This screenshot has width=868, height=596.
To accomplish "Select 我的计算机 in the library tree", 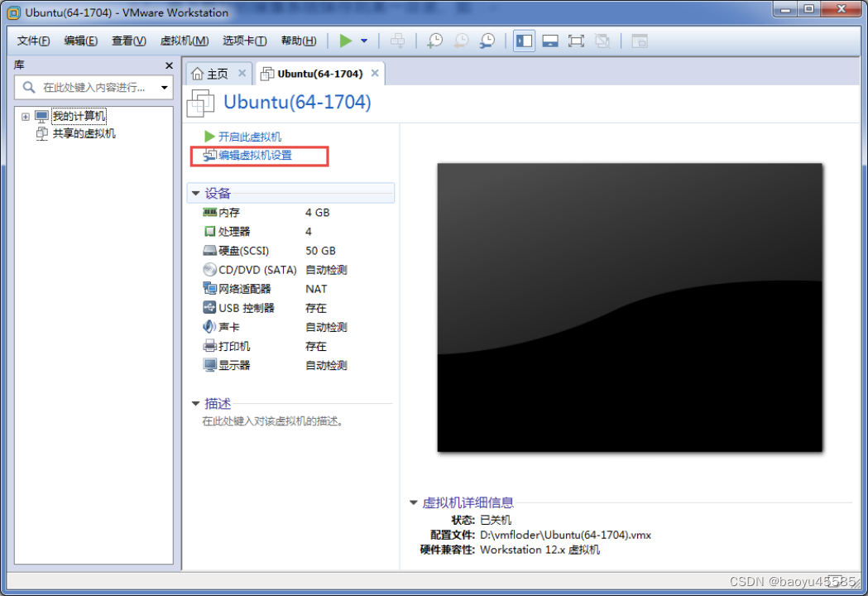I will point(79,116).
